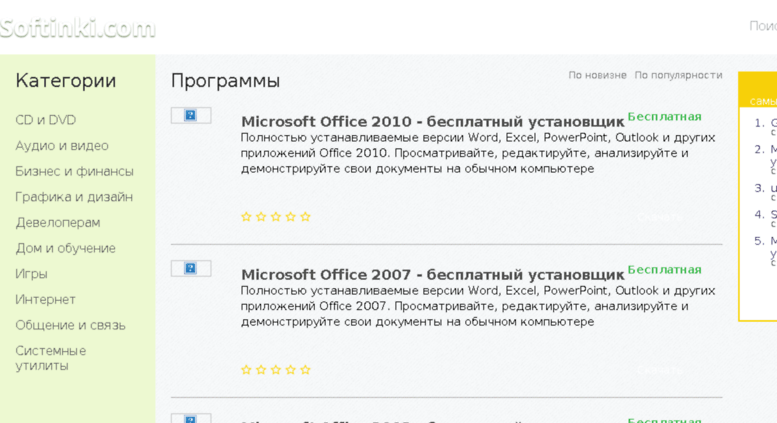
Task: Open the 'Игры' category
Action: coord(31,274)
